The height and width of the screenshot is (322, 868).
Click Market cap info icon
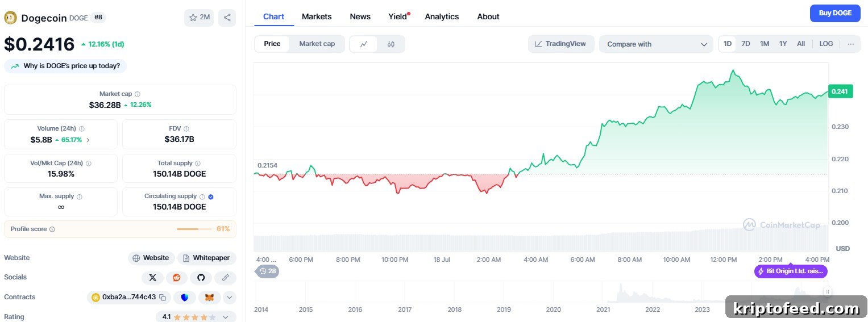[138, 94]
